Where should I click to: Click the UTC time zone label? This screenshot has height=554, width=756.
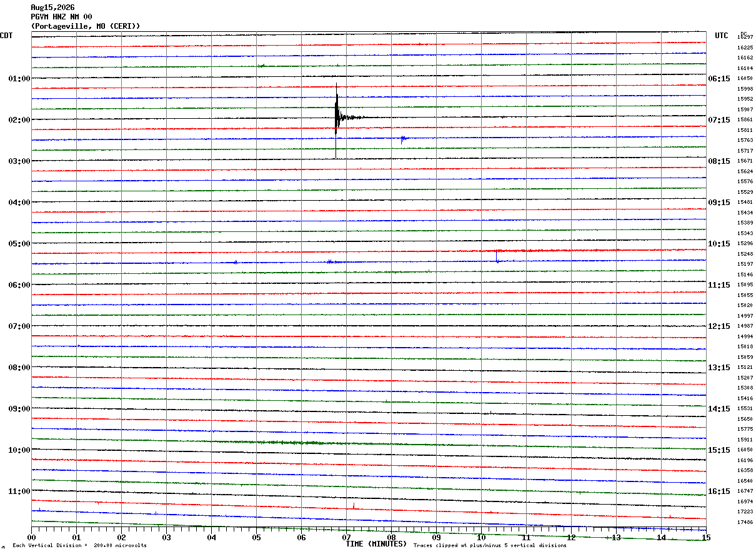pyautogui.click(x=722, y=36)
